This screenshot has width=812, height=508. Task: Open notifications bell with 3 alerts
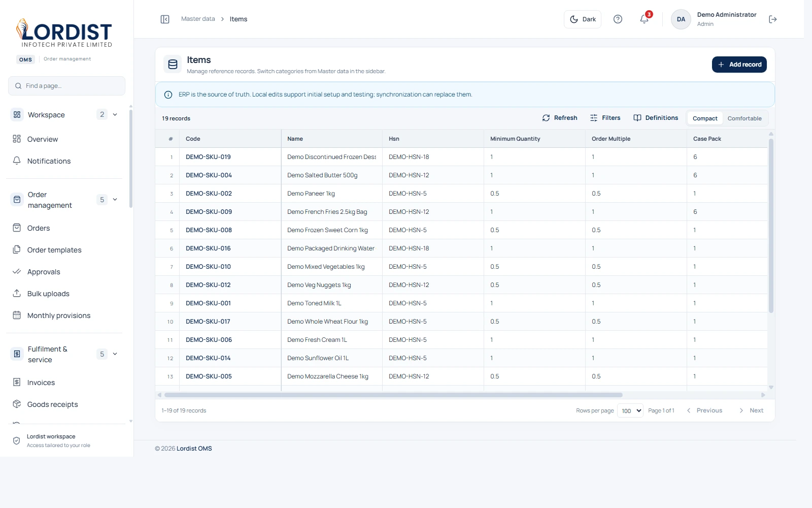(x=645, y=19)
